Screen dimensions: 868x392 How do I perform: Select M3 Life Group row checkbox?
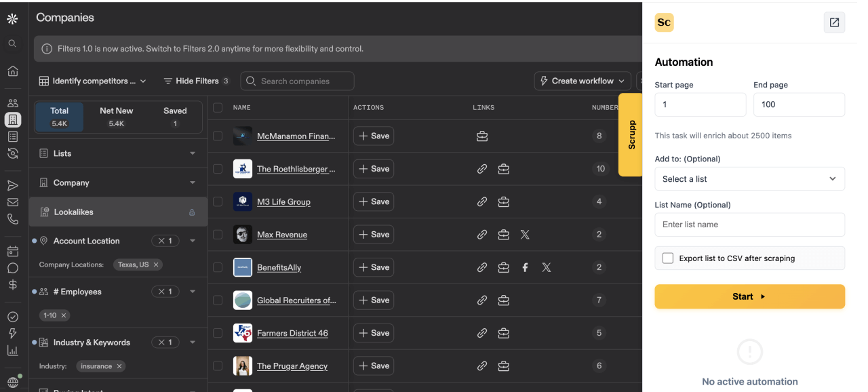coord(218,201)
